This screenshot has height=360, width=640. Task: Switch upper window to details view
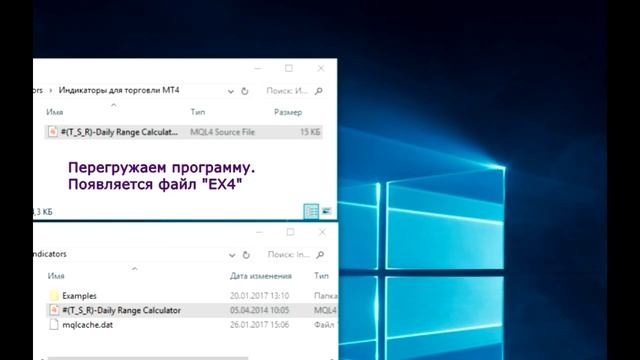[311, 211]
